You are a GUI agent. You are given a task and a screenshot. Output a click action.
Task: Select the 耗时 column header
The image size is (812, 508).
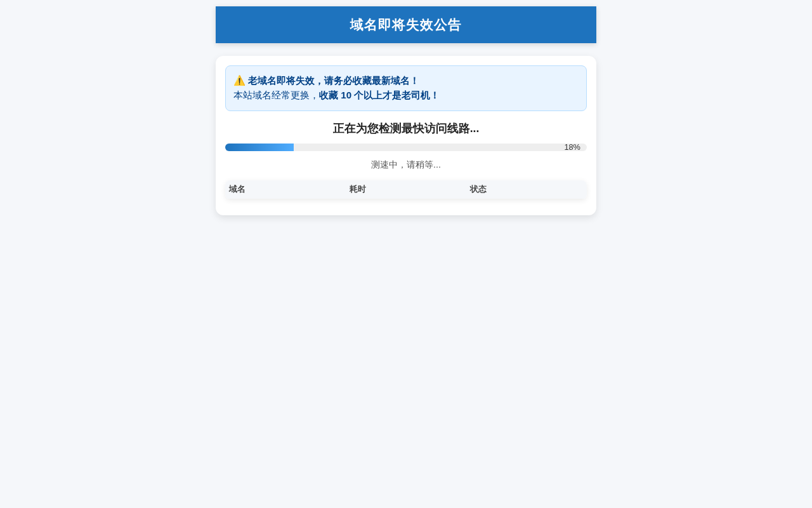pos(358,189)
